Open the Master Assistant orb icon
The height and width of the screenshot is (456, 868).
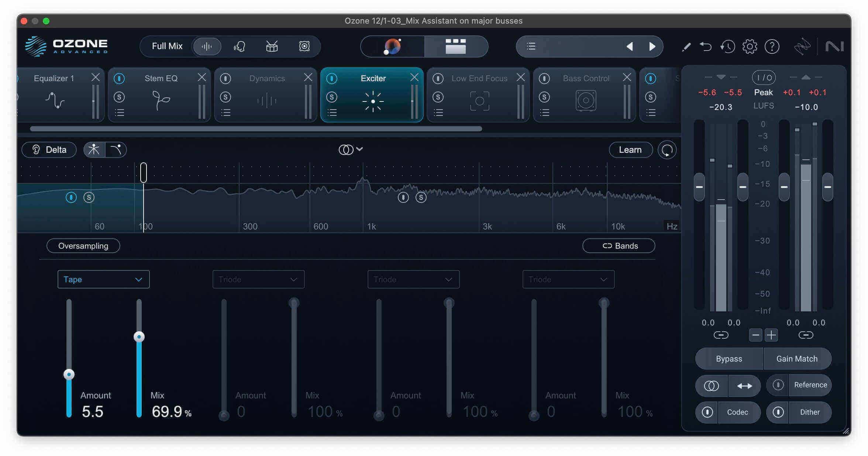pos(392,46)
